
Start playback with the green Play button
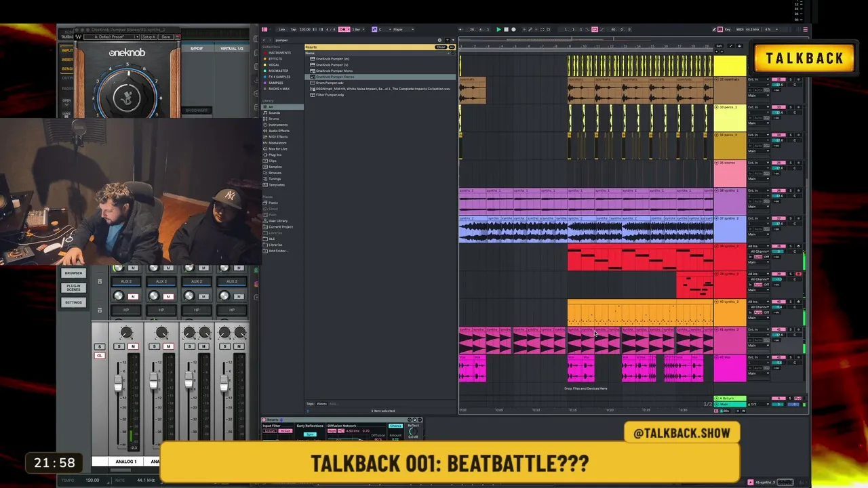pos(498,30)
